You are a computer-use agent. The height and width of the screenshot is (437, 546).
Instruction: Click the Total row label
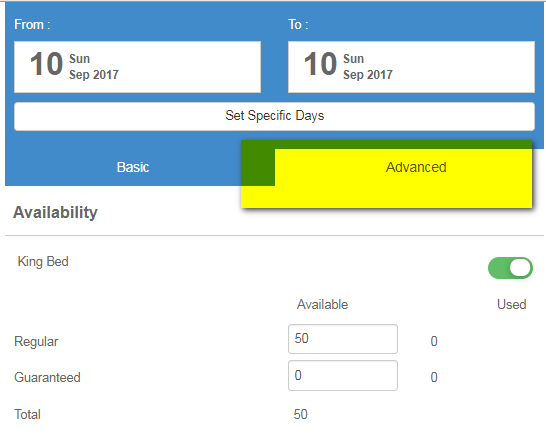tap(27, 414)
